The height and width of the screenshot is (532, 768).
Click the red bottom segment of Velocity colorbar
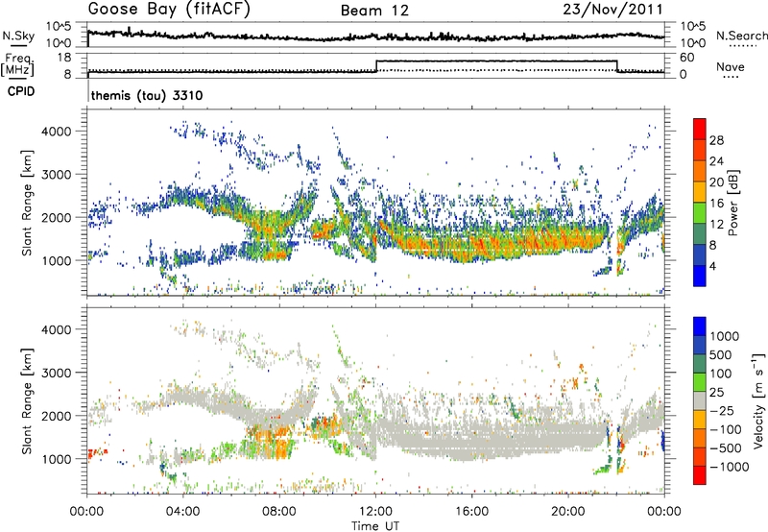[x=700, y=475]
